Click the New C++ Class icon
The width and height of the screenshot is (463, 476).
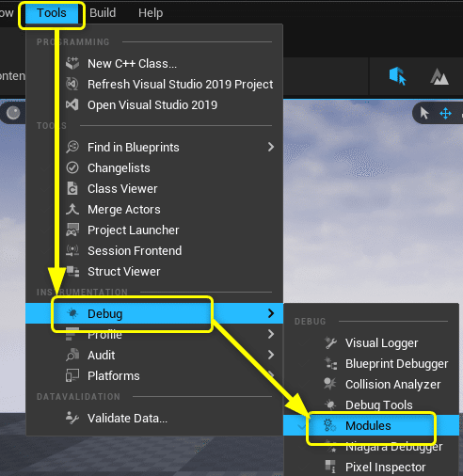tap(72, 63)
